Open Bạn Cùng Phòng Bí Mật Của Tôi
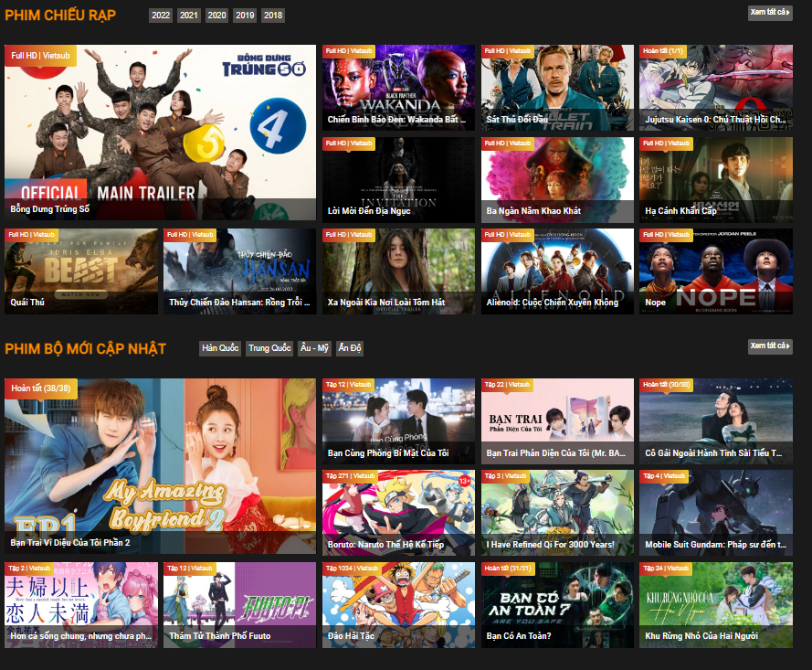 click(398, 421)
